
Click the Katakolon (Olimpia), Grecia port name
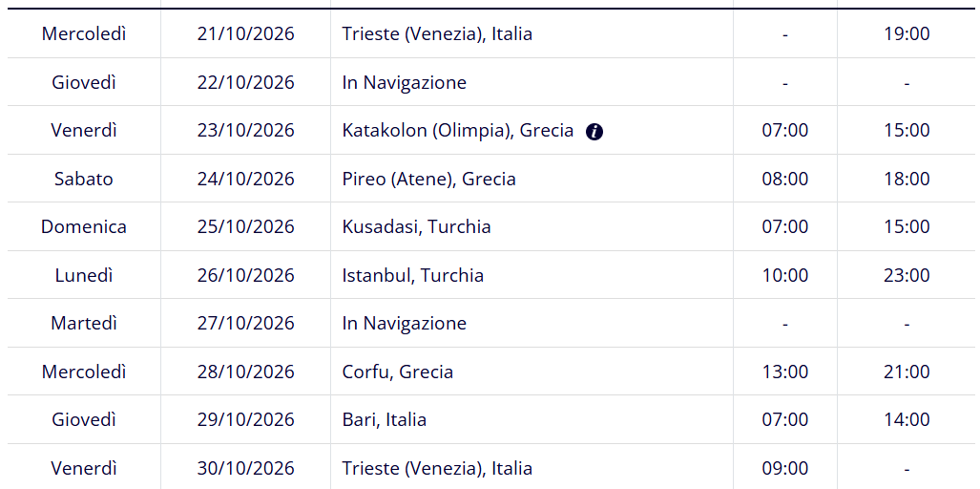(x=457, y=131)
